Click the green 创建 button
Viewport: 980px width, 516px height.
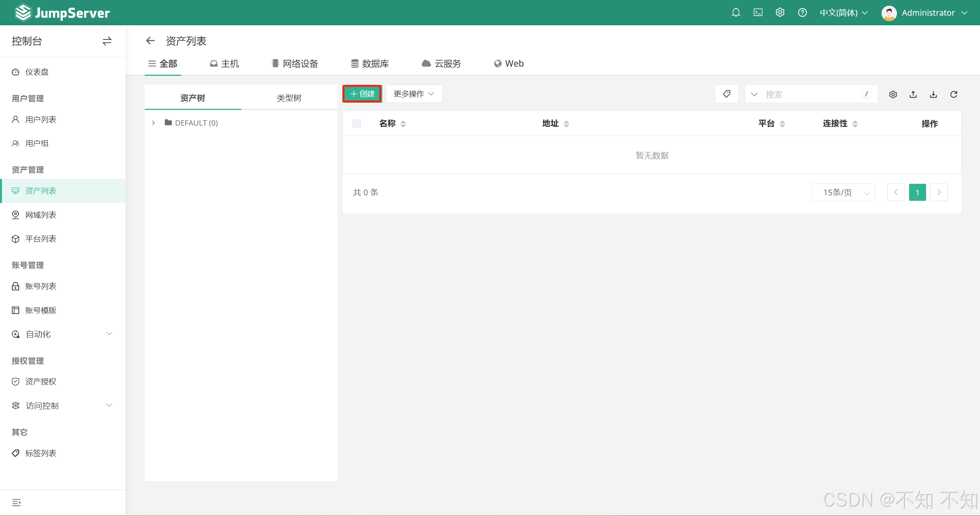362,94
